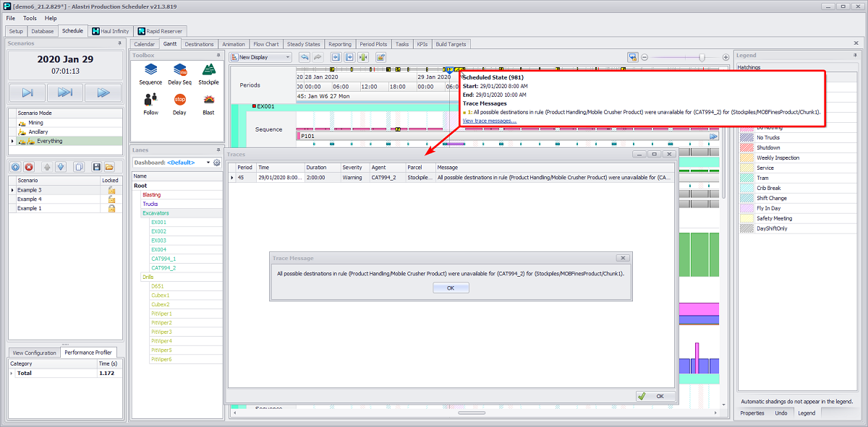Switch to the Setup tab
The image size is (868, 427).
[16, 32]
